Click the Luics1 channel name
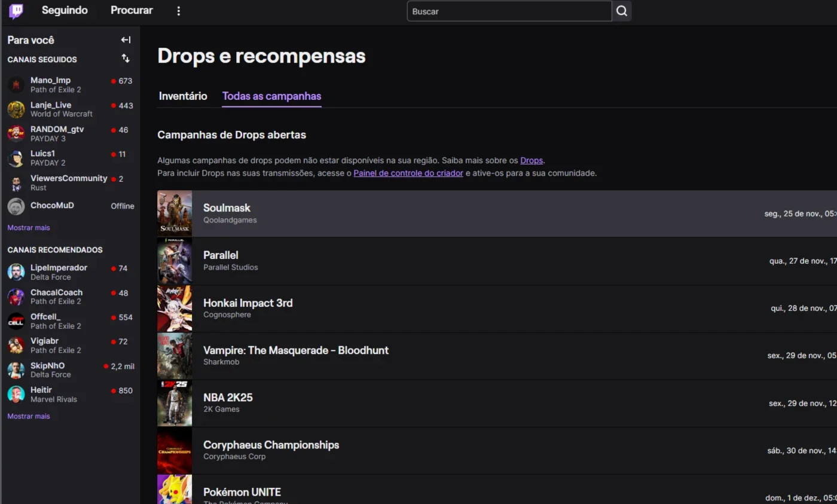The height and width of the screenshot is (504, 837). coord(42,154)
